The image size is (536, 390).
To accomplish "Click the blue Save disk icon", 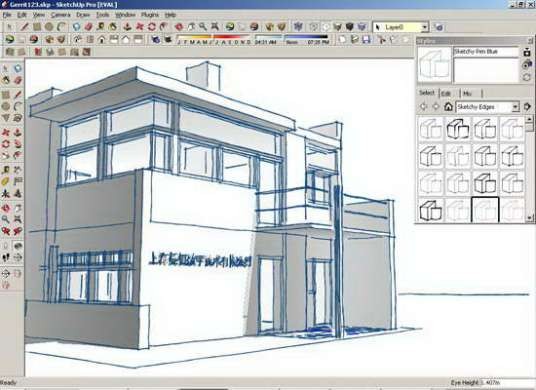I will [x=366, y=39].
